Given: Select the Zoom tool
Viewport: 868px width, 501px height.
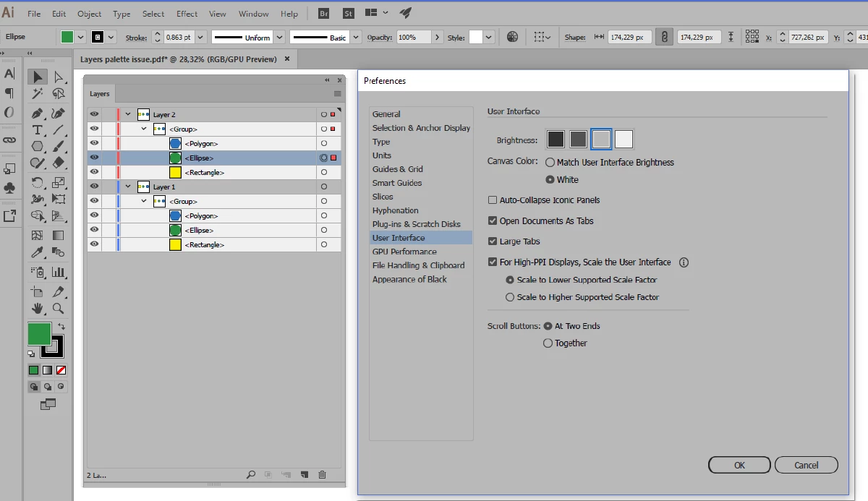Looking at the screenshot, I should 59,309.
